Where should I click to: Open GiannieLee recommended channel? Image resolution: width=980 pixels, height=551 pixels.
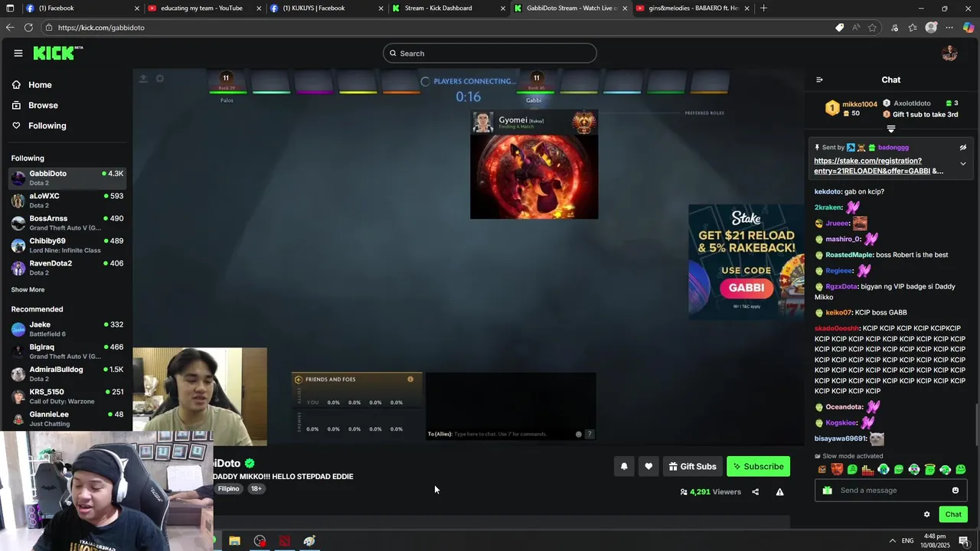coord(67,419)
